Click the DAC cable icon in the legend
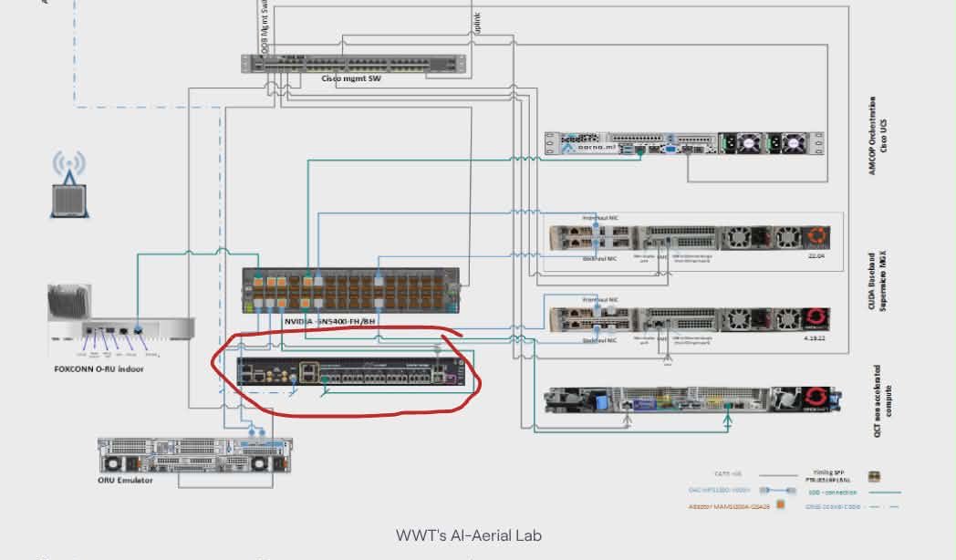The image size is (956, 560). (x=777, y=490)
